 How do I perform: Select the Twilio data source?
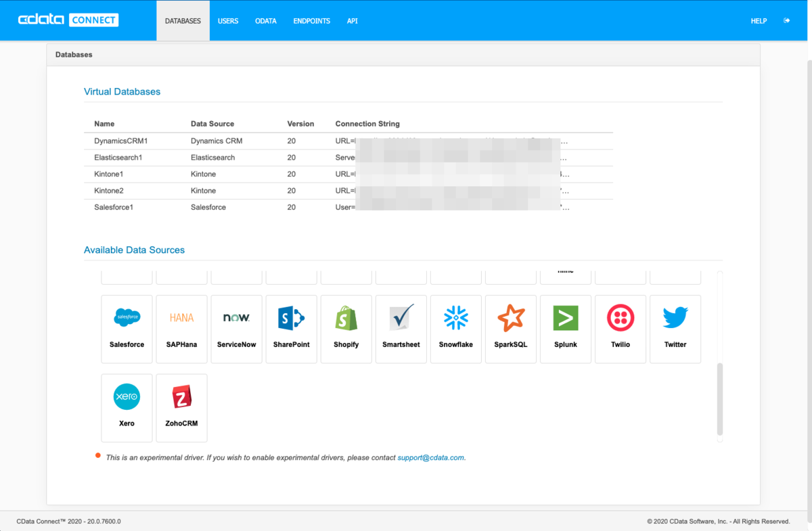pos(621,329)
